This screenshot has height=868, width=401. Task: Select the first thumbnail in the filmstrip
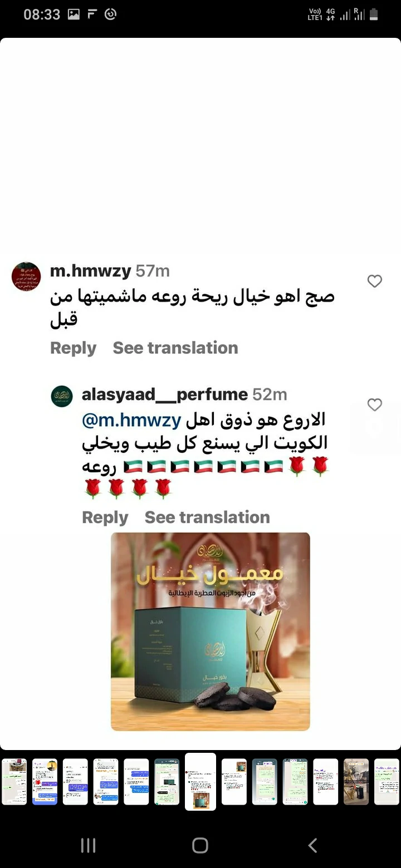point(14,782)
